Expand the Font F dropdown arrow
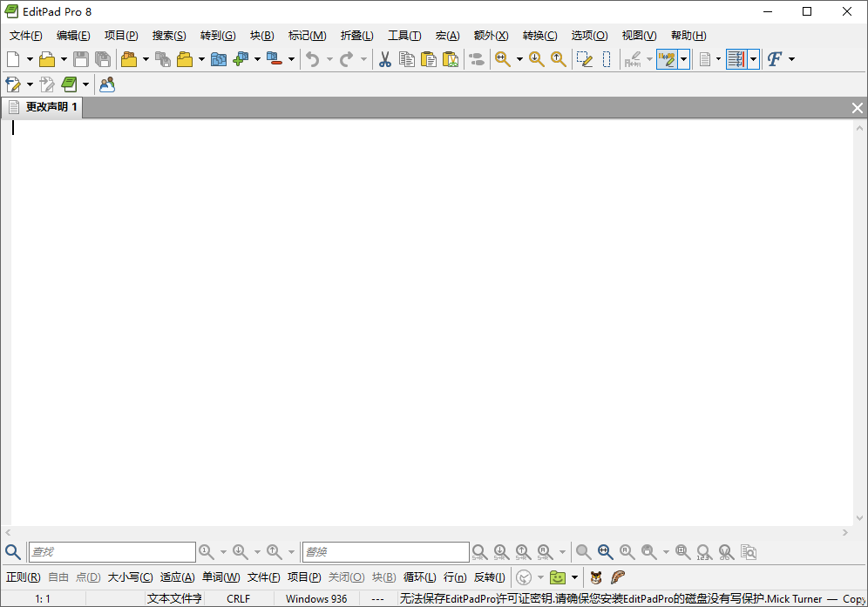The height and width of the screenshot is (607, 868). tap(791, 59)
